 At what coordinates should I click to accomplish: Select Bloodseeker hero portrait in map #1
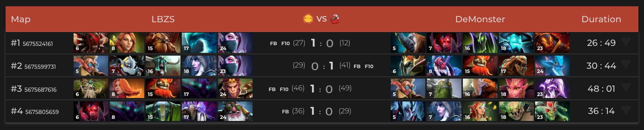pos(91,43)
